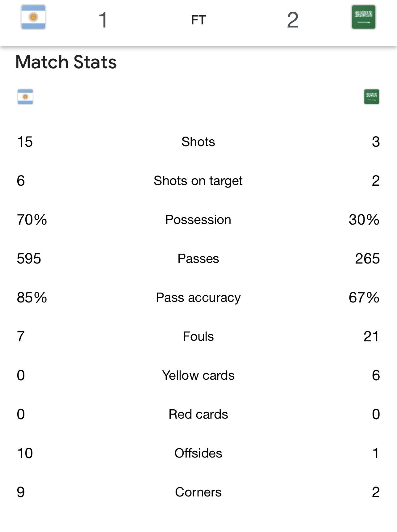Click the Red cards label
The image size is (397, 532).
tap(198, 414)
